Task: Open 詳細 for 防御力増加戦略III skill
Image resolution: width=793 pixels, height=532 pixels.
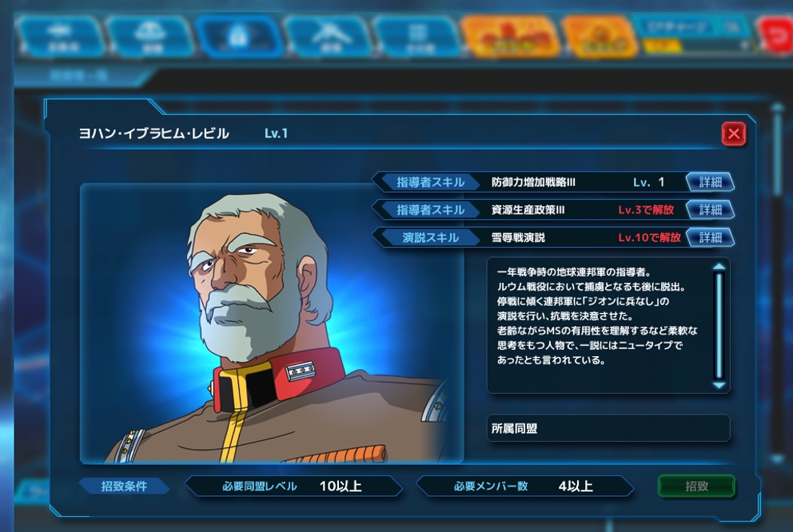Action: [711, 182]
